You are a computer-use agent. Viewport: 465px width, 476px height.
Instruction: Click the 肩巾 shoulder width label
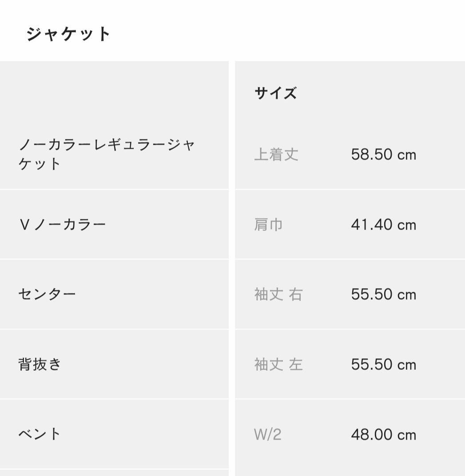268,225
